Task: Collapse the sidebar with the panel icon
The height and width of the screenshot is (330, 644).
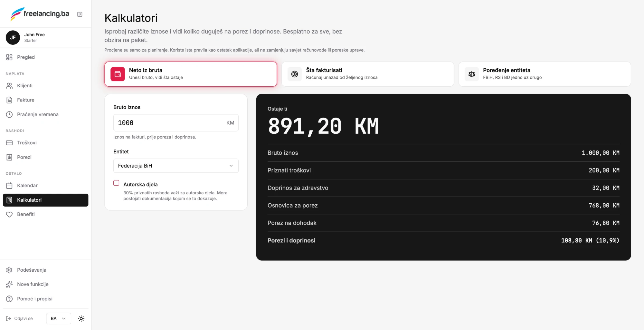Action: pyautogui.click(x=80, y=14)
